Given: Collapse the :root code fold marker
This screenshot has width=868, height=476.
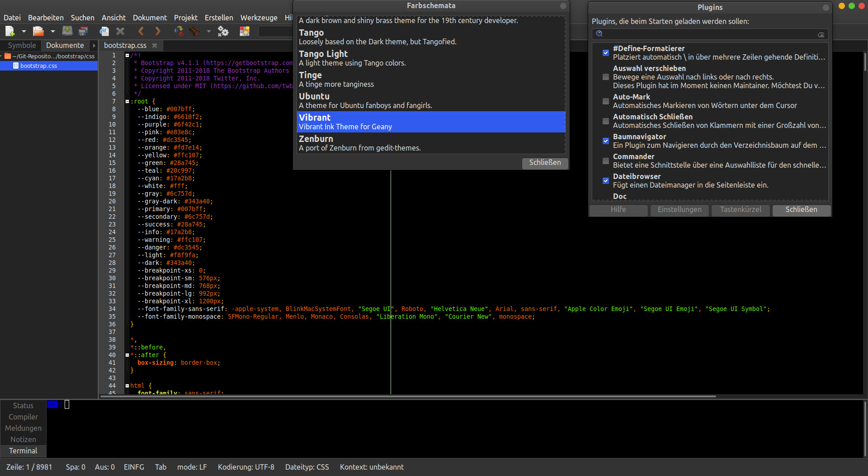Looking at the screenshot, I should [127, 102].
